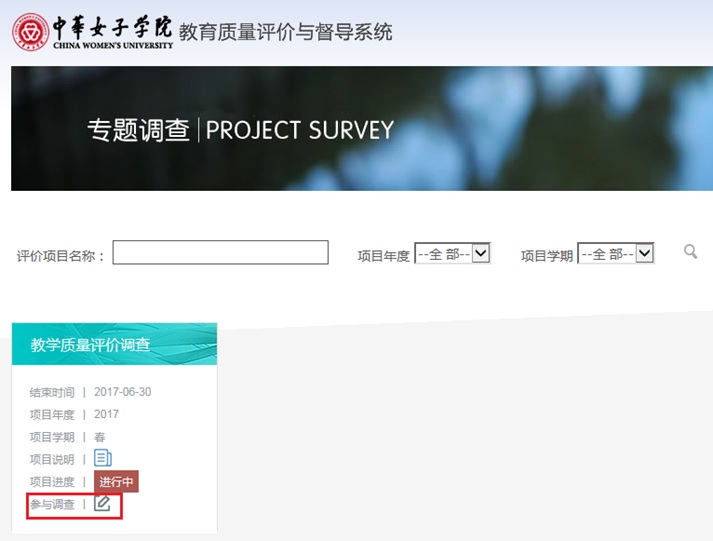Click the red university emblem logo
Image resolution: width=713 pixels, height=541 pixels.
[x=29, y=32]
